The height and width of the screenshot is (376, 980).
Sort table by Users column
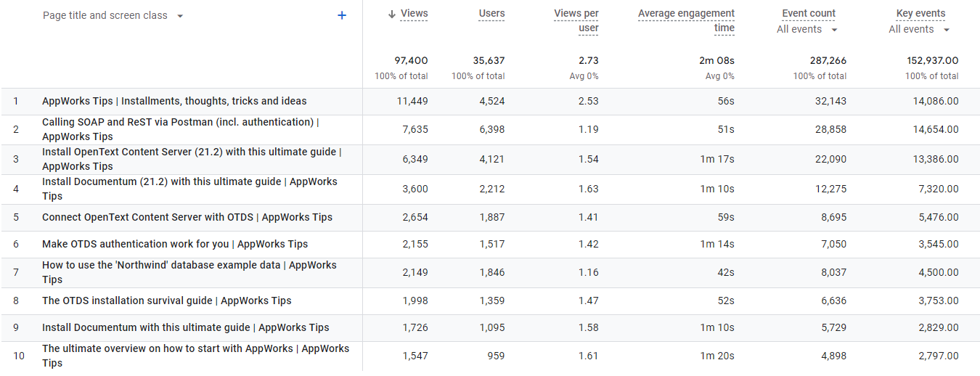[491, 13]
